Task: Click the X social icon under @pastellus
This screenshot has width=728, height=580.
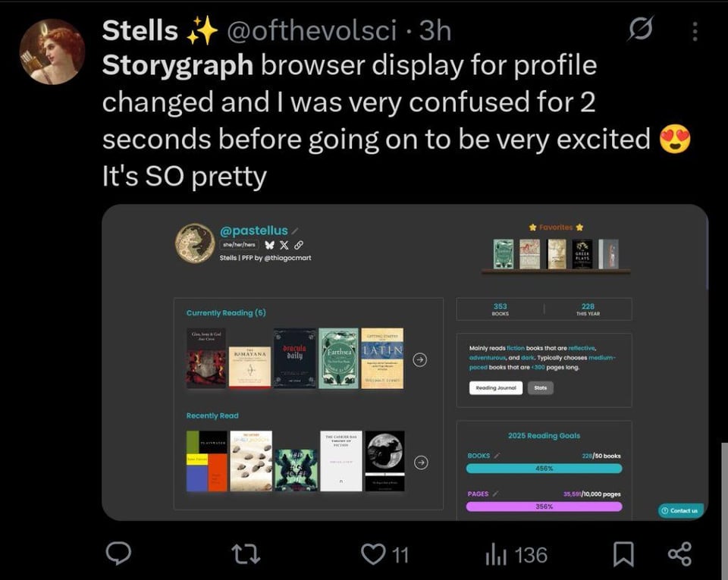Action: 284,245
